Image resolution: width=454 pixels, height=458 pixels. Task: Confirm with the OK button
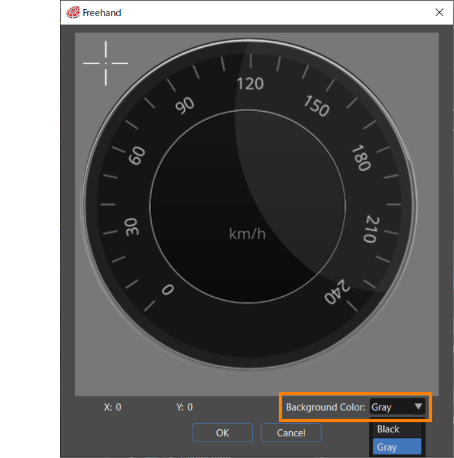tap(222, 433)
